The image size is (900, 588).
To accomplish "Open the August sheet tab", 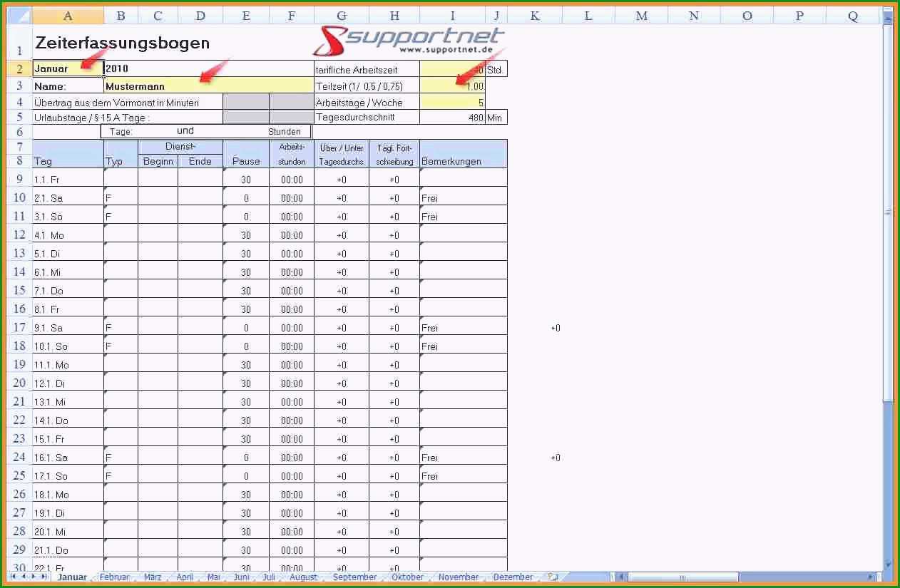I will [x=303, y=577].
